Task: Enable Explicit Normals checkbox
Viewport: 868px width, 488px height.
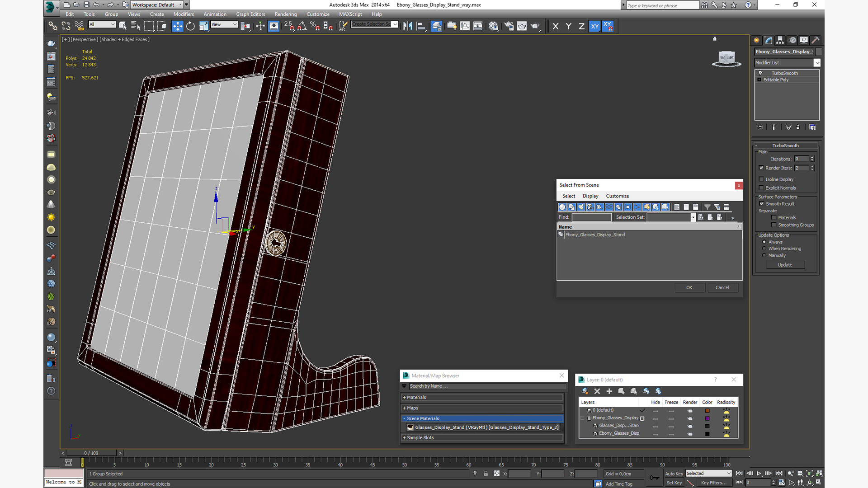Action: pos(761,188)
